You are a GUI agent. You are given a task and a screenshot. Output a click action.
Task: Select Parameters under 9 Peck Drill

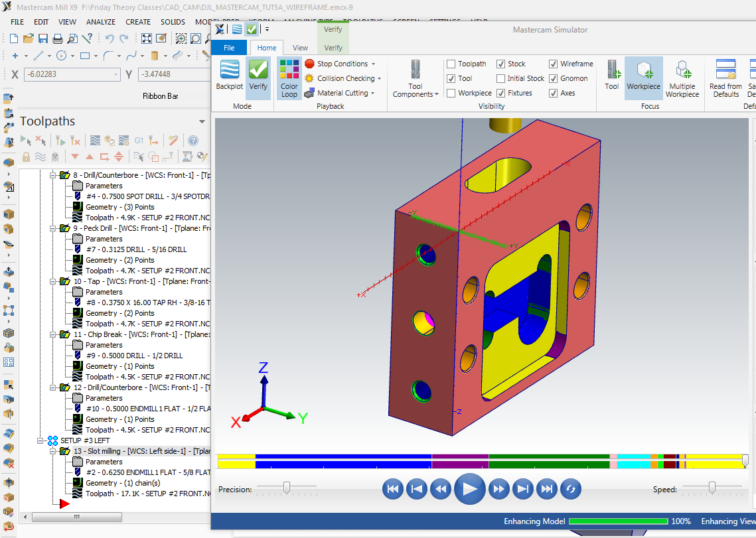pos(104,239)
